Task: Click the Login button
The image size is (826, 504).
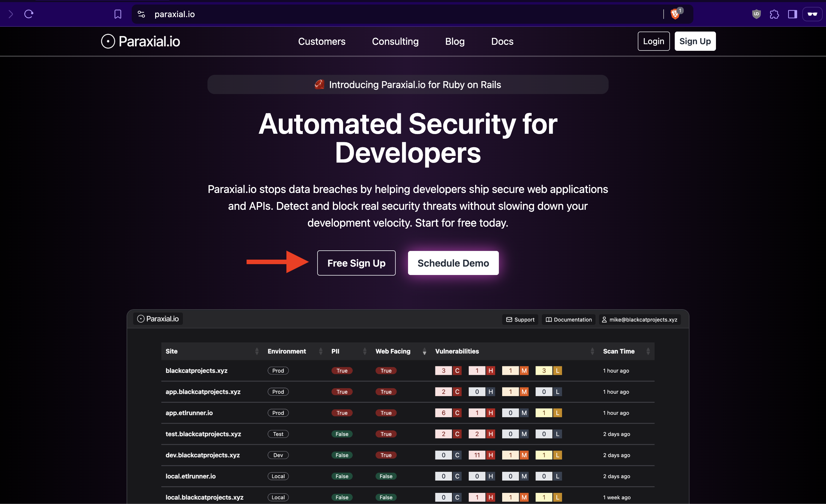Action: (653, 41)
